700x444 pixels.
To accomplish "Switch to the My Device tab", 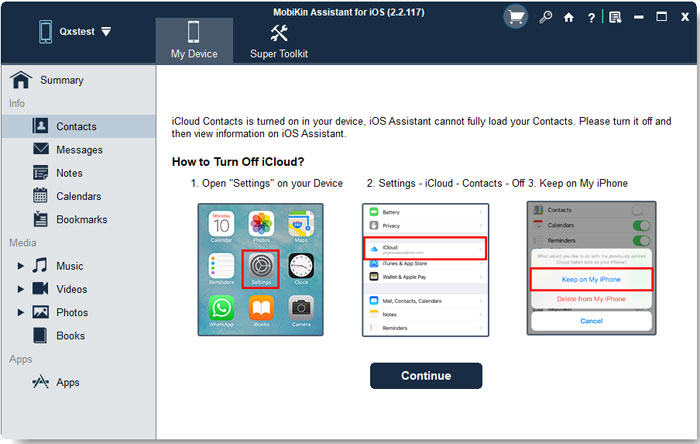I will pyautogui.click(x=194, y=41).
